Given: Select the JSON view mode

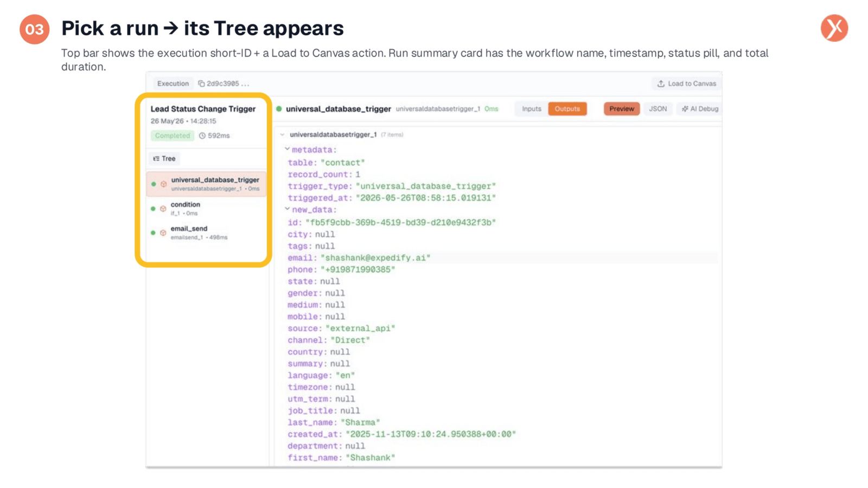Looking at the screenshot, I should click(x=658, y=109).
